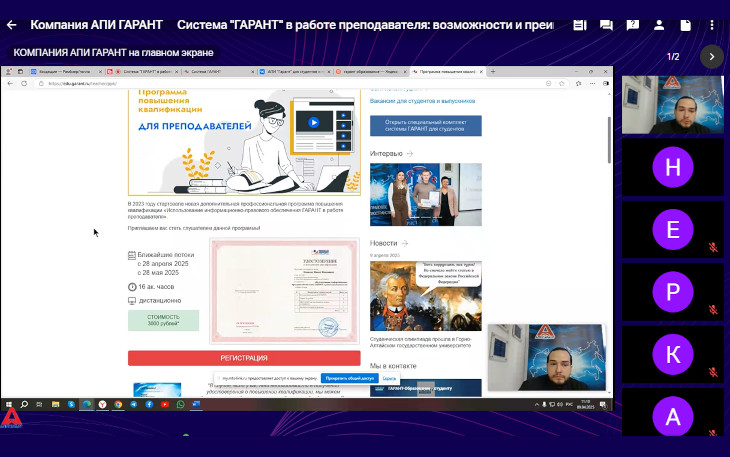Open the participants list icon in header

coord(659,25)
